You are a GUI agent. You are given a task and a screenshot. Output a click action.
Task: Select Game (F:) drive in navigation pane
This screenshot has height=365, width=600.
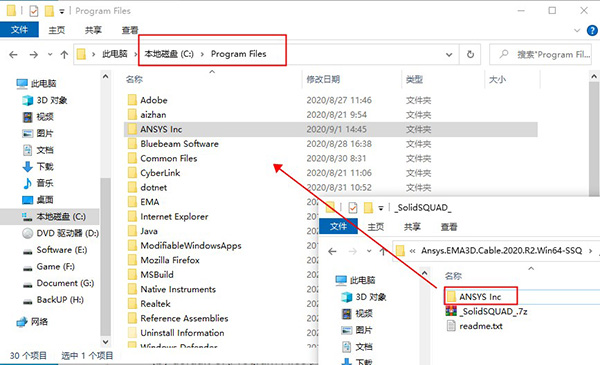click(49, 266)
